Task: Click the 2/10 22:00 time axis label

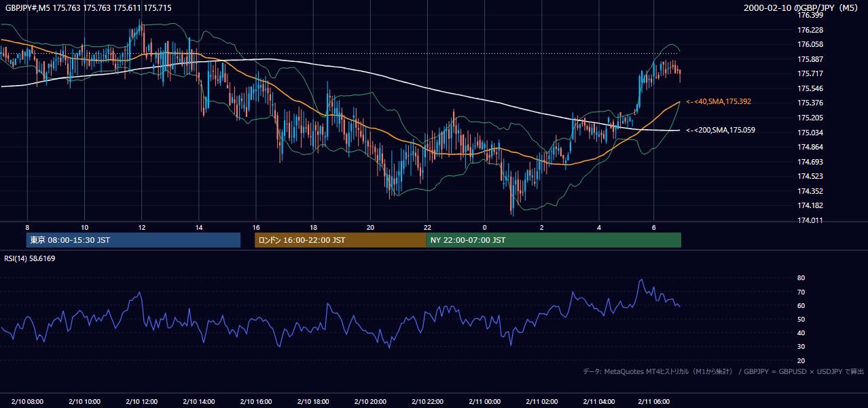Action: (x=427, y=401)
